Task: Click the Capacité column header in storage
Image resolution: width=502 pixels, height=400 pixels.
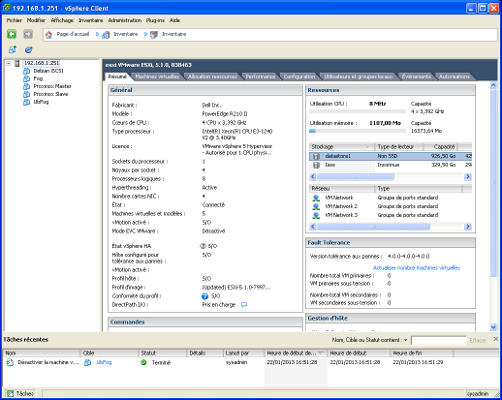Action: point(441,147)
